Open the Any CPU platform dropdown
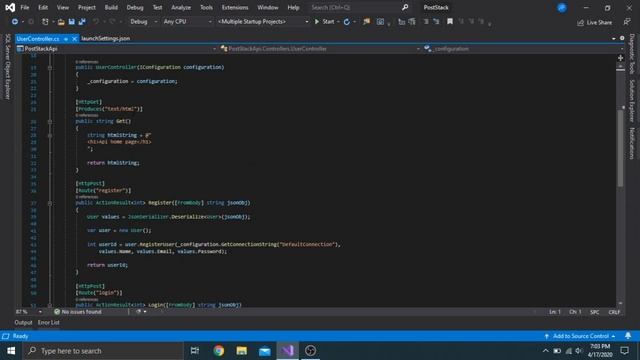640x360 pixels. click(187, 22)
